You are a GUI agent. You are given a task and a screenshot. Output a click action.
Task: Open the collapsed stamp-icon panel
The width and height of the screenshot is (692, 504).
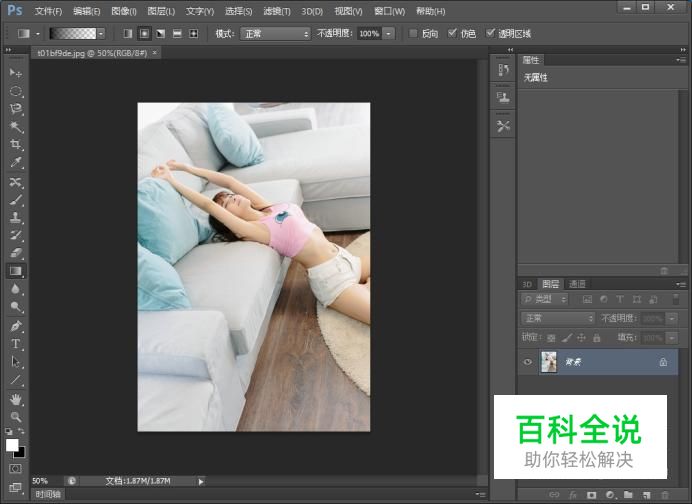pyautogui.click(x=503, y=97)
